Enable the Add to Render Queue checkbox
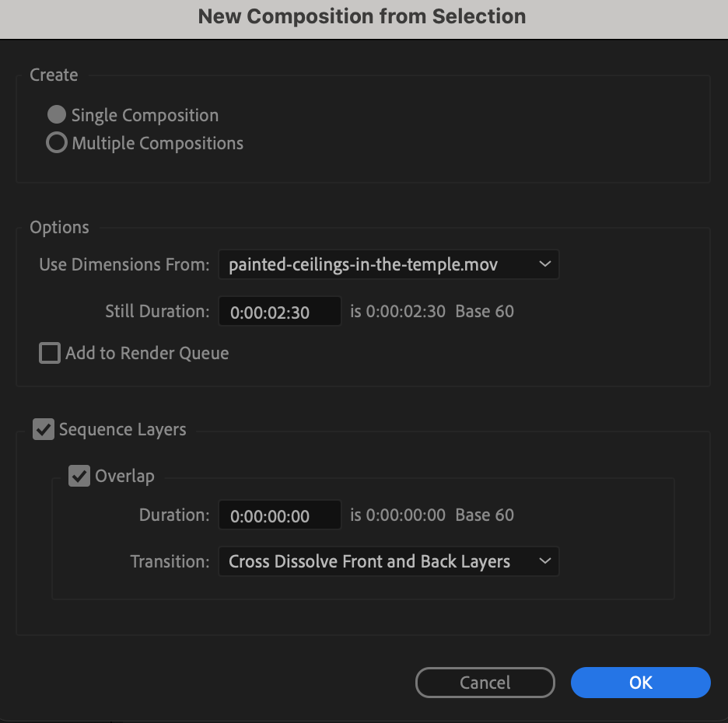728x723 pixels. pyautogui.click(x=50, y=354)
